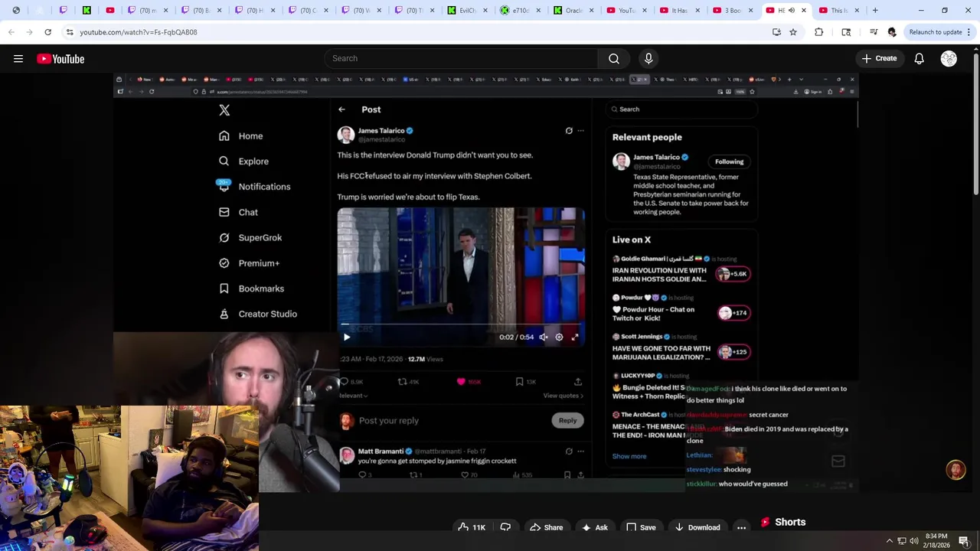This screenshot has width=980, height=551.
Task: Go back in browser history
Action: click(x=11, y=32)
